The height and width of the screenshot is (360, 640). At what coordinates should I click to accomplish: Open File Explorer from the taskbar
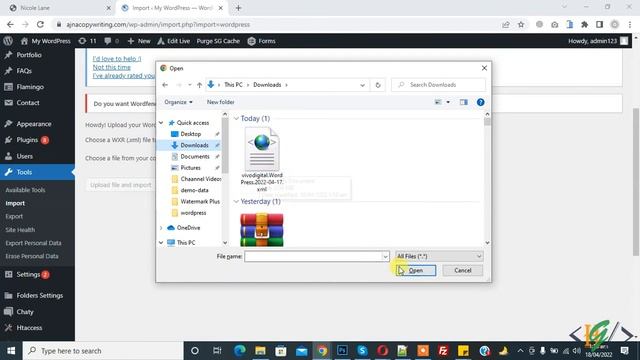[x=260, y=351]
